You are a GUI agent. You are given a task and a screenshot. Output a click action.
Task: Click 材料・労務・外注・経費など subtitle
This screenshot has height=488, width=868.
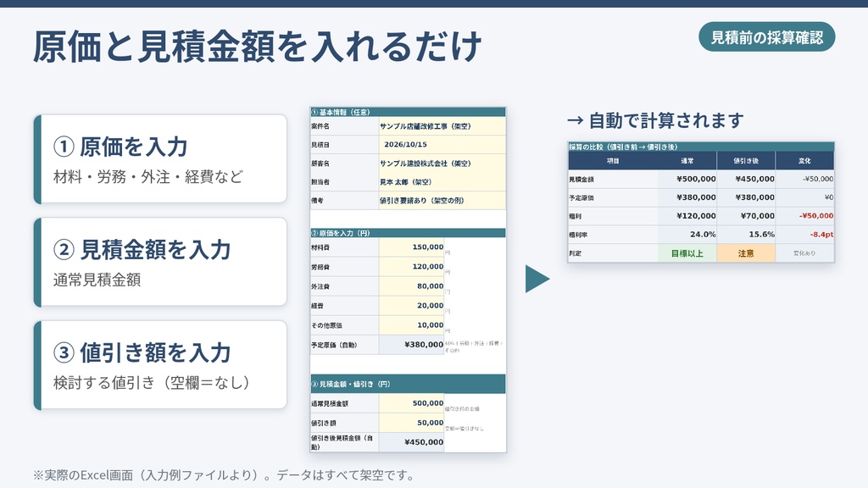click(x=147, y=177)
